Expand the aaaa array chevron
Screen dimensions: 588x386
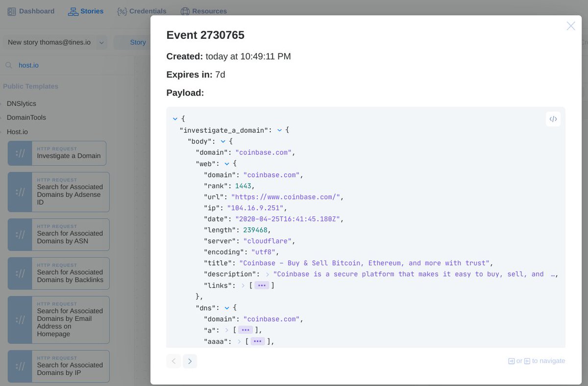(239, 341)
